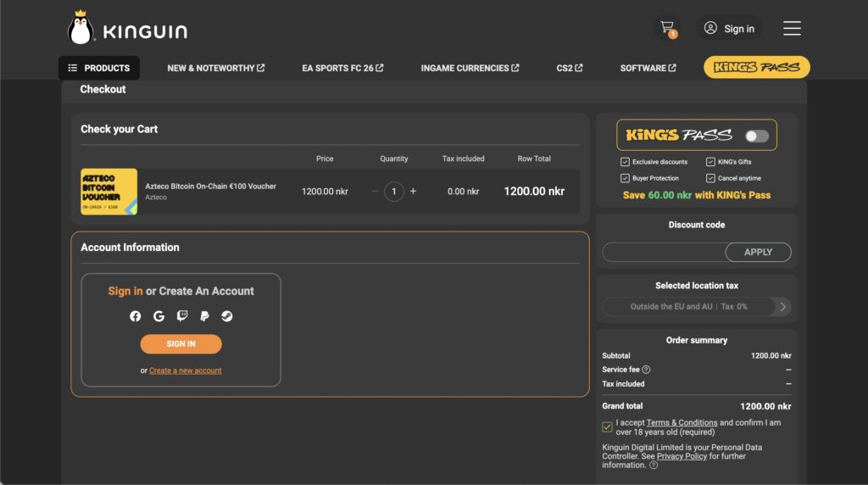
Task: Decrease voucher quantity with minus
Action: click(x=375, y=192)
